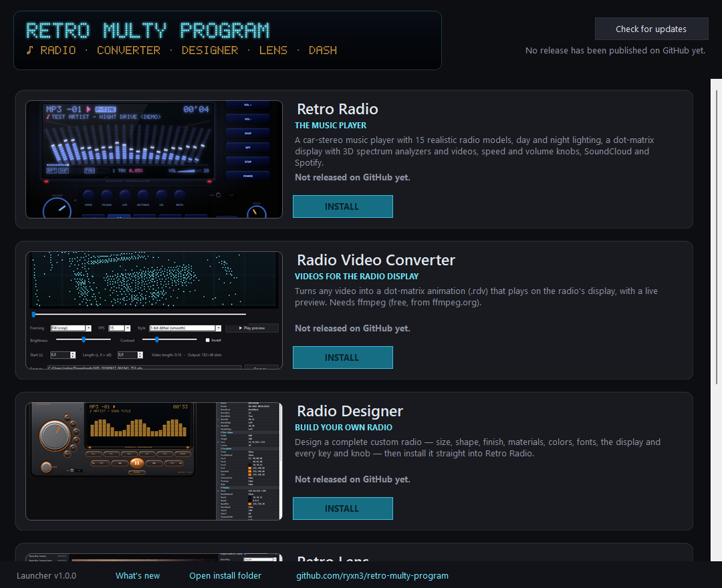
Task: Click the Radio Video Converter description paragraph
Action: [476, 297]
